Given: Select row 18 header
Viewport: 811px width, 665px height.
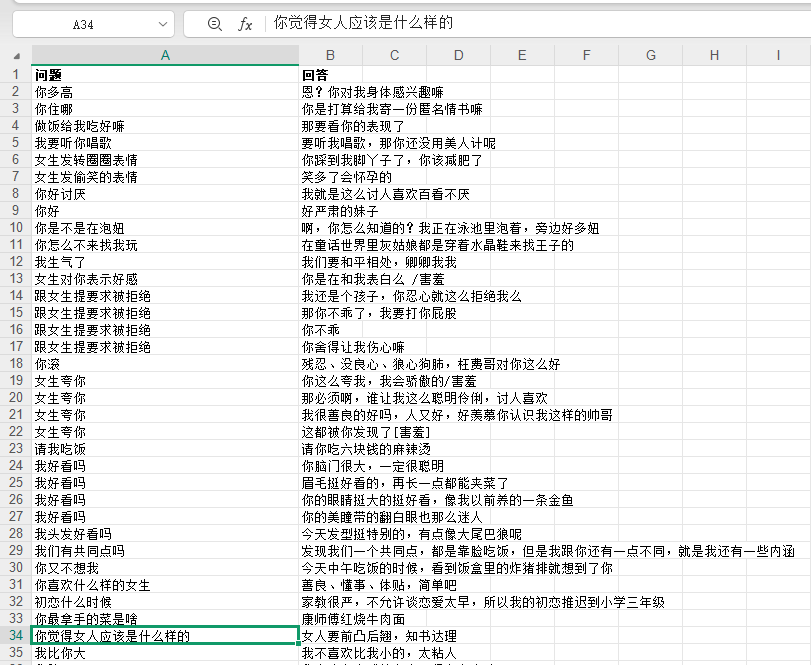Looking at the screenshot, I should 15,364.
